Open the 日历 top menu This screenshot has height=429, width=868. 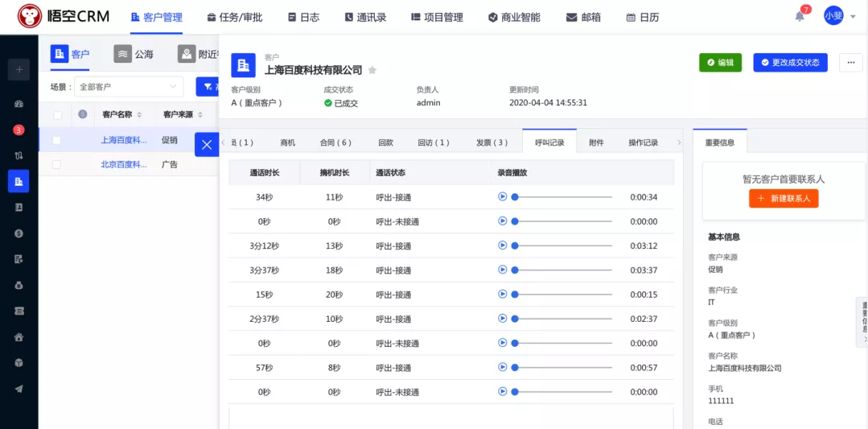643,17
